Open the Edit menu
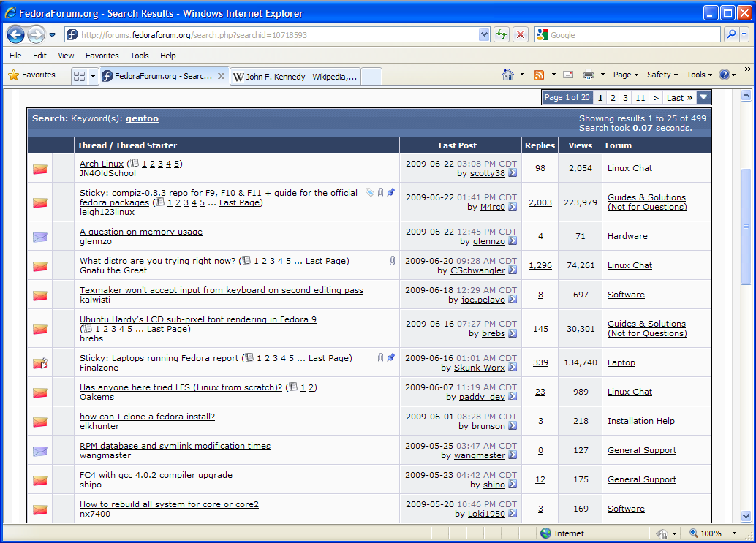 coord(39,56)
